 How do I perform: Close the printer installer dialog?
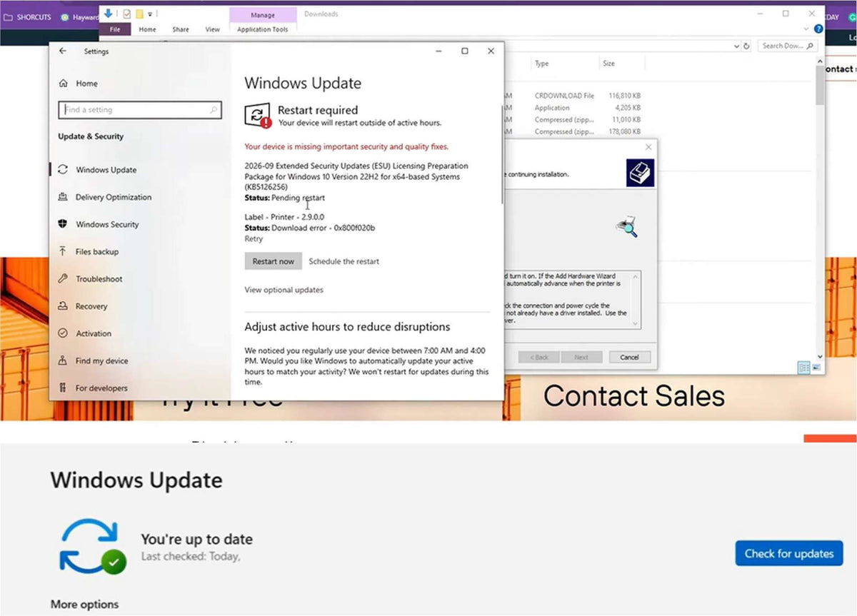click(648, 147)
